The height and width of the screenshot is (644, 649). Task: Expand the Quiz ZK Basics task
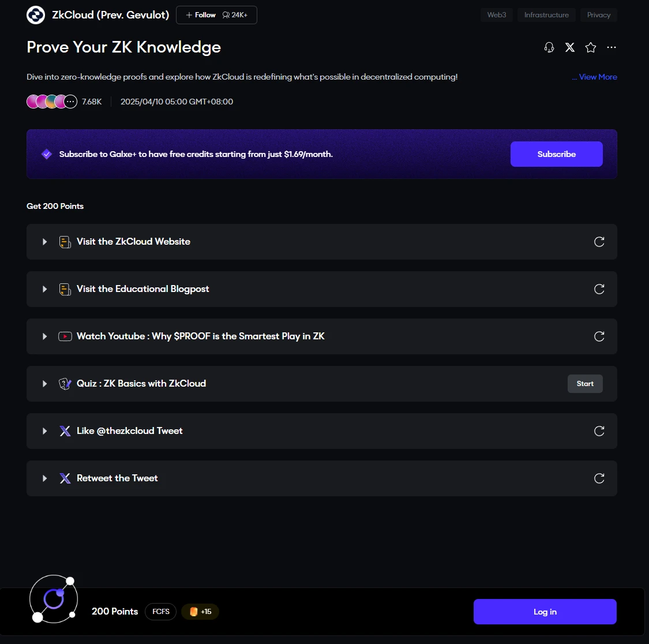[x=44, y=384]
